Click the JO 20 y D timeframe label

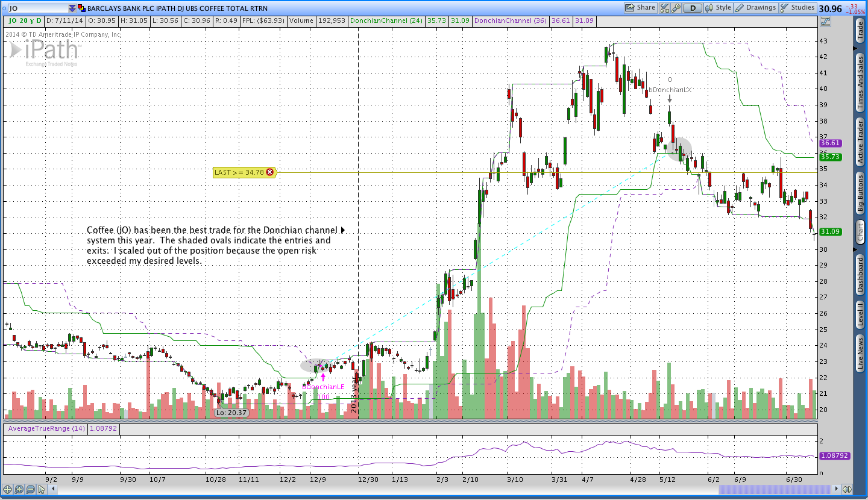25,20
